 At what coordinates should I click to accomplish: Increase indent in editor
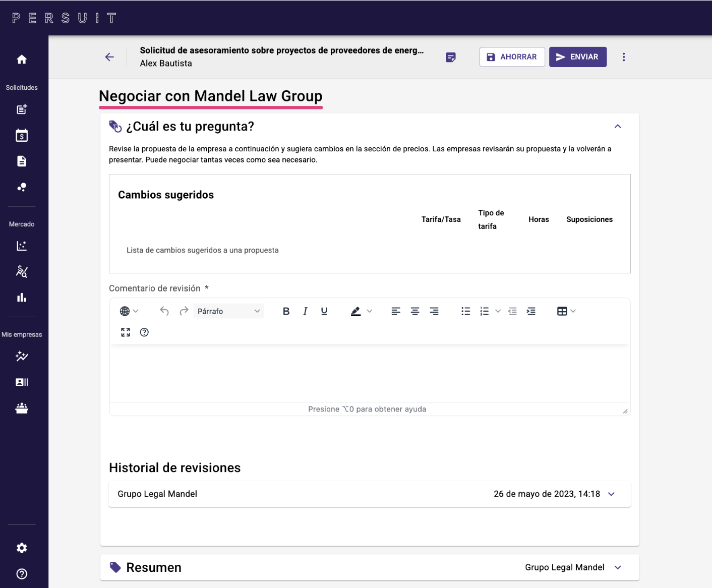531,311
